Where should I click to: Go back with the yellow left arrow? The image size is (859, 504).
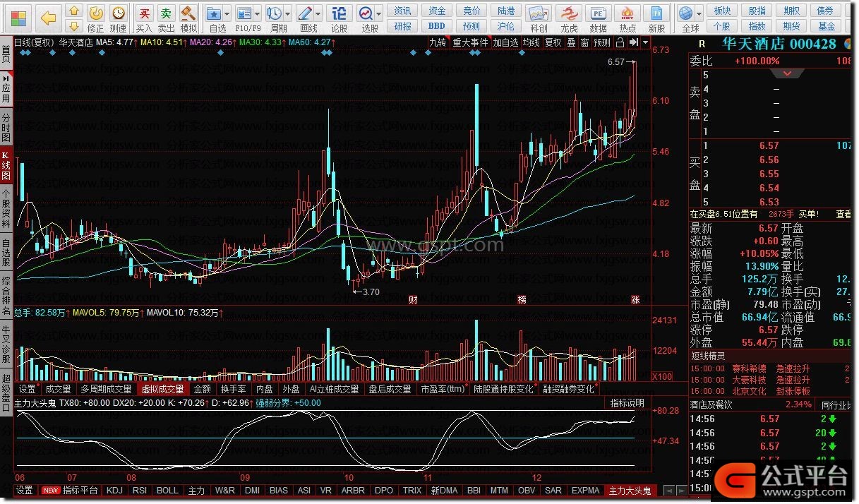(48, 17)
